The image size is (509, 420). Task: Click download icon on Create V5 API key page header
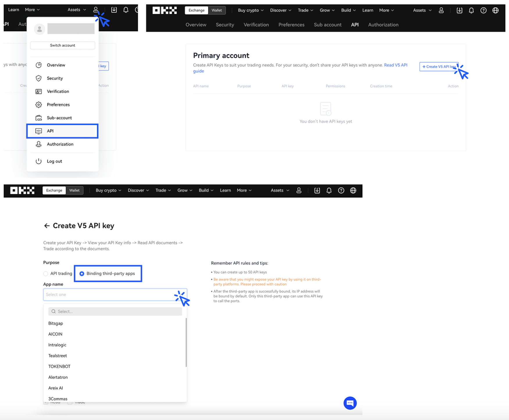(x=317, y=191)
